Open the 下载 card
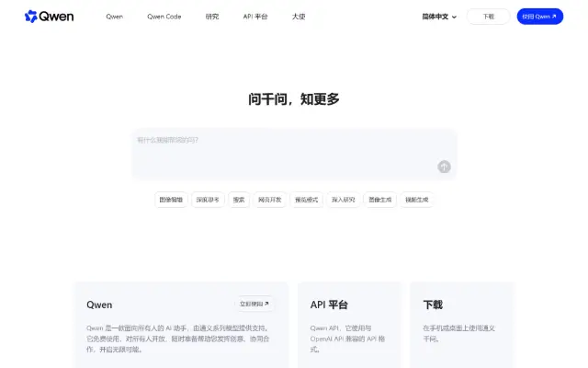Screen dimensions: 588x368 (x=462, y=325)
